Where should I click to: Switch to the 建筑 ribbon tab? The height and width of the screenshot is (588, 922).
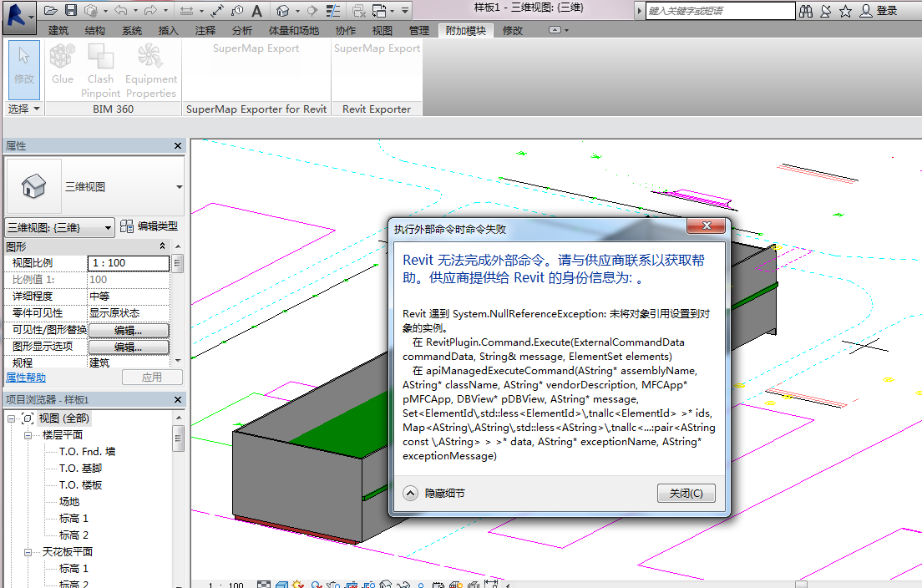(58, 30)
